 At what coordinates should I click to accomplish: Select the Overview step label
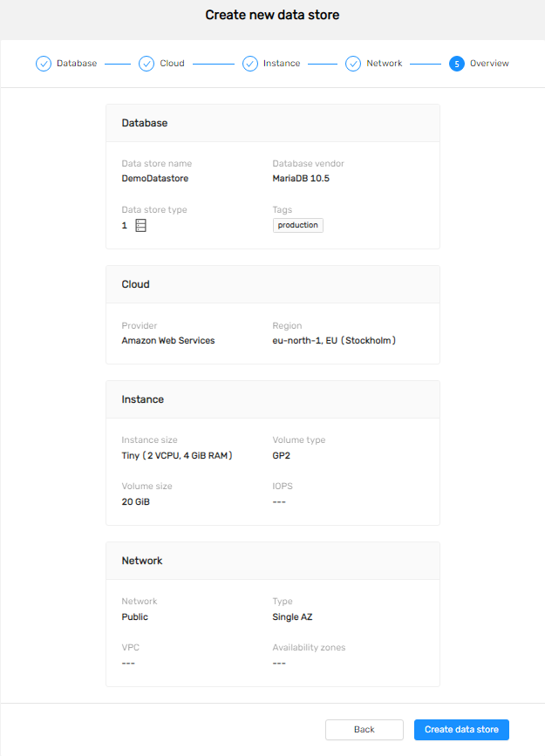tap(489, 63)
